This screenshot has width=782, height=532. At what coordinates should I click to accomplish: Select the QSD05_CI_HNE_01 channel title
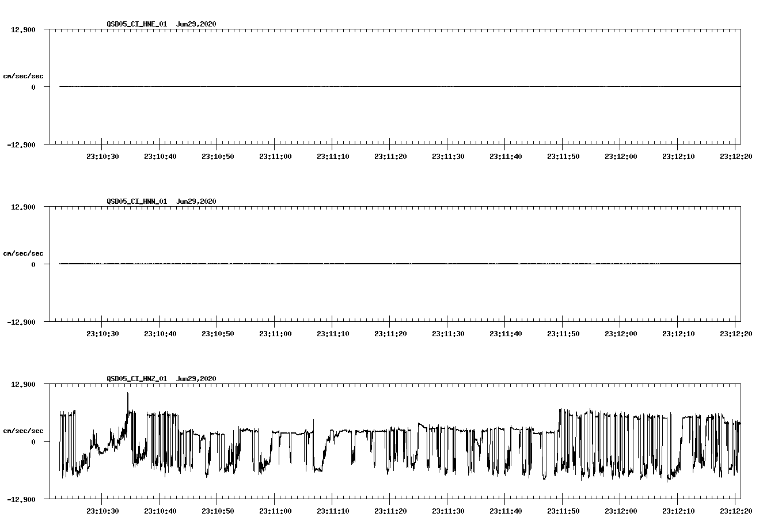click(137, 24)
